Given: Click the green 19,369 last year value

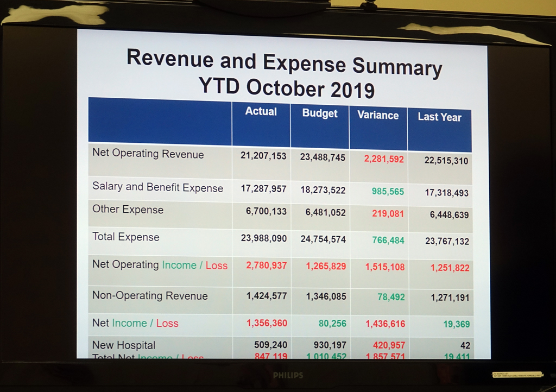Looking at the screenshot, I should click(456, 324).
